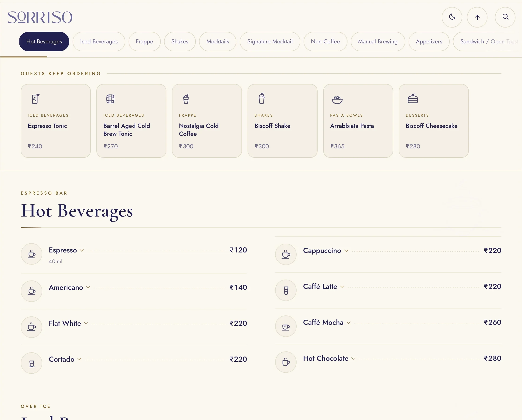Click the Caffè Mocha cup icon

286,326
